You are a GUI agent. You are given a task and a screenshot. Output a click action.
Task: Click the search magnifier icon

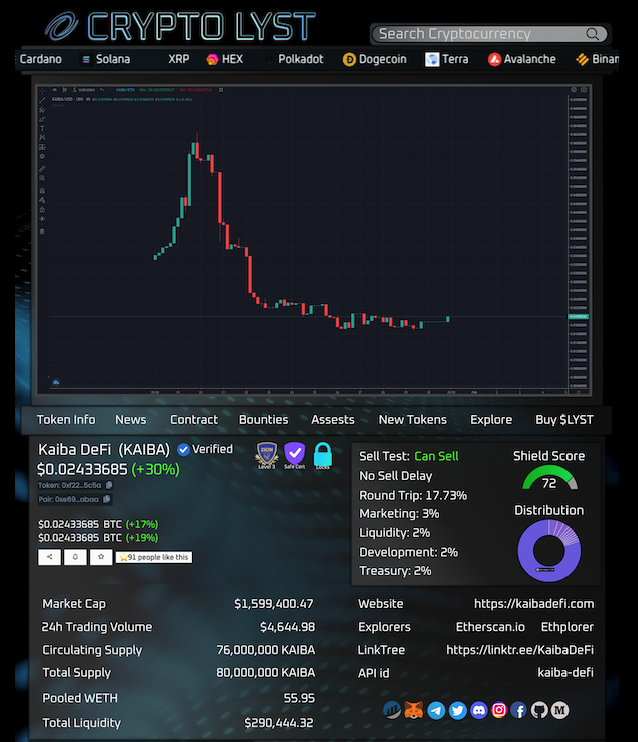(592, 34)
